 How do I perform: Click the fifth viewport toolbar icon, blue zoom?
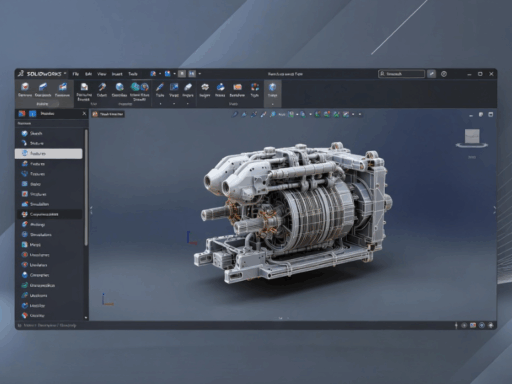(273, 114)
